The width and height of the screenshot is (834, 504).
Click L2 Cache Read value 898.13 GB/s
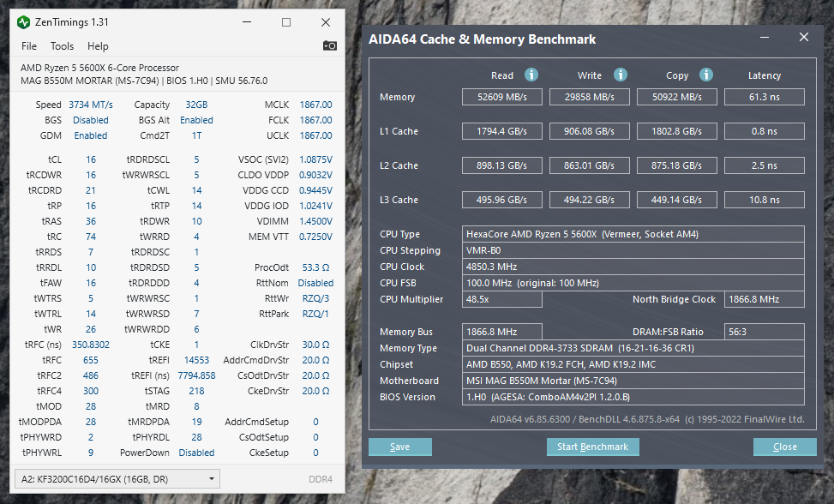502,165
